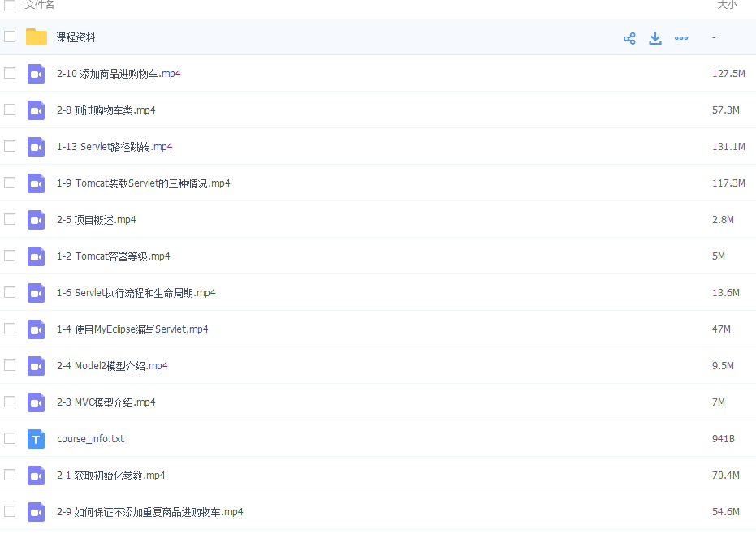Image resolution: width=756 pixels, height=551 pixels.
Task: Click the 57.3M size value
Action: click(726, 110)
